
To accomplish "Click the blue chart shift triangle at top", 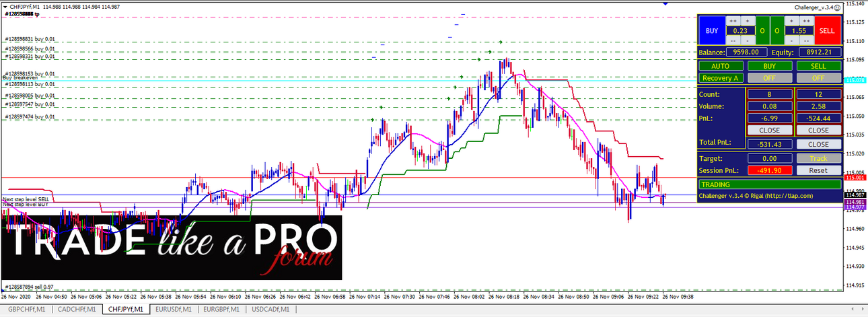I will 665,3.
